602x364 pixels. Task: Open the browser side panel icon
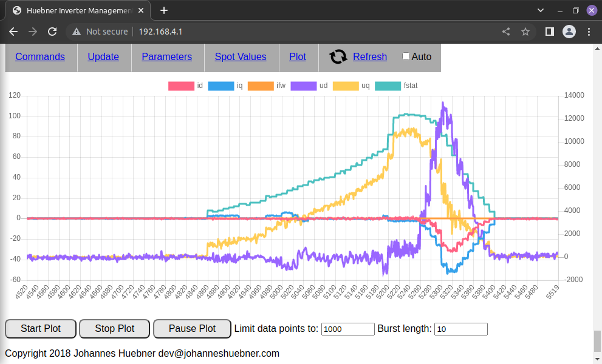pos(549,32)
